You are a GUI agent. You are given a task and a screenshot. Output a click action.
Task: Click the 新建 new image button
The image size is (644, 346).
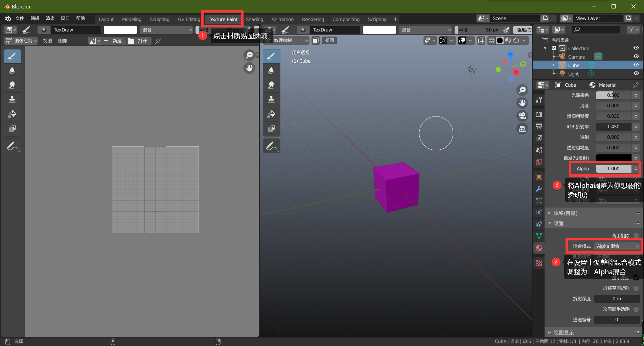coord(113,41)
